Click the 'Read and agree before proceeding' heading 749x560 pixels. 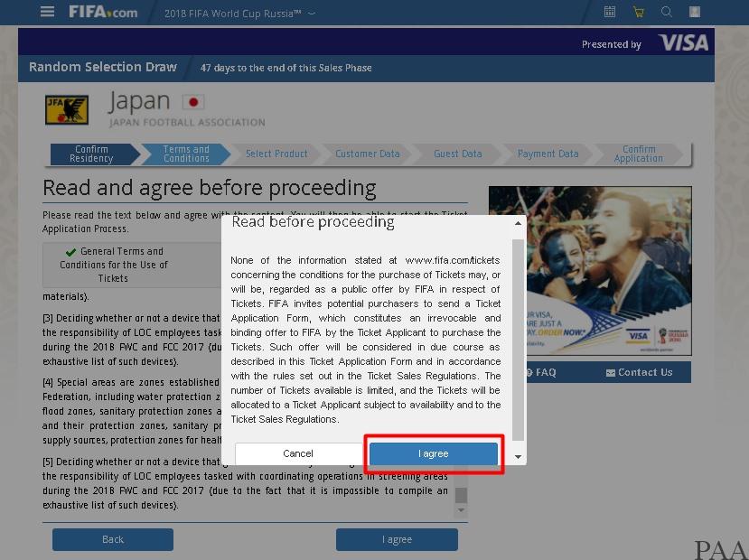coord(210,188)
